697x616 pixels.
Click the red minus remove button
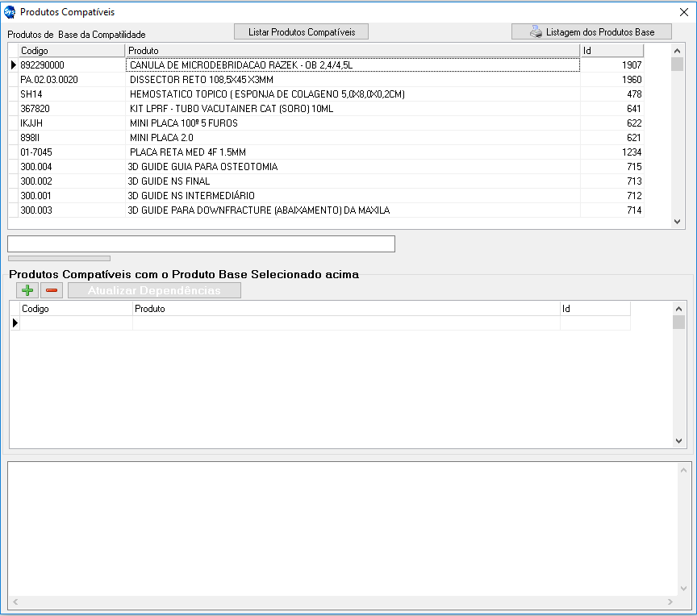click(x=52, y=290)
